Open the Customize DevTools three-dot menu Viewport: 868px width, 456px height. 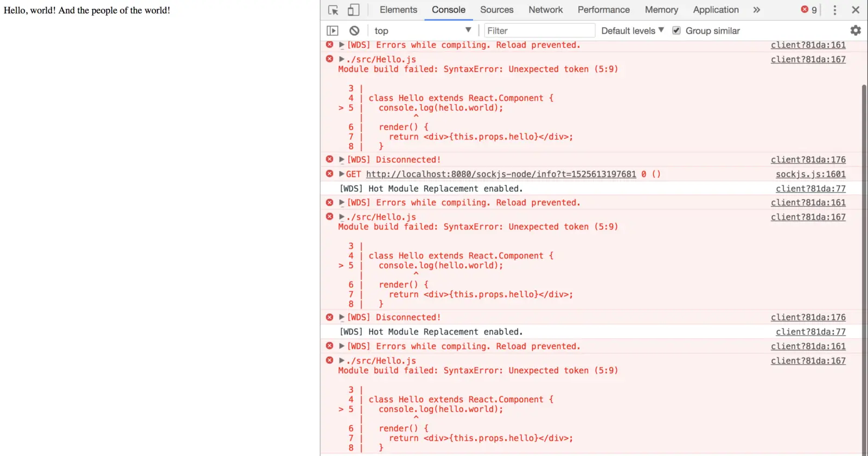click(x=835, y=10)
